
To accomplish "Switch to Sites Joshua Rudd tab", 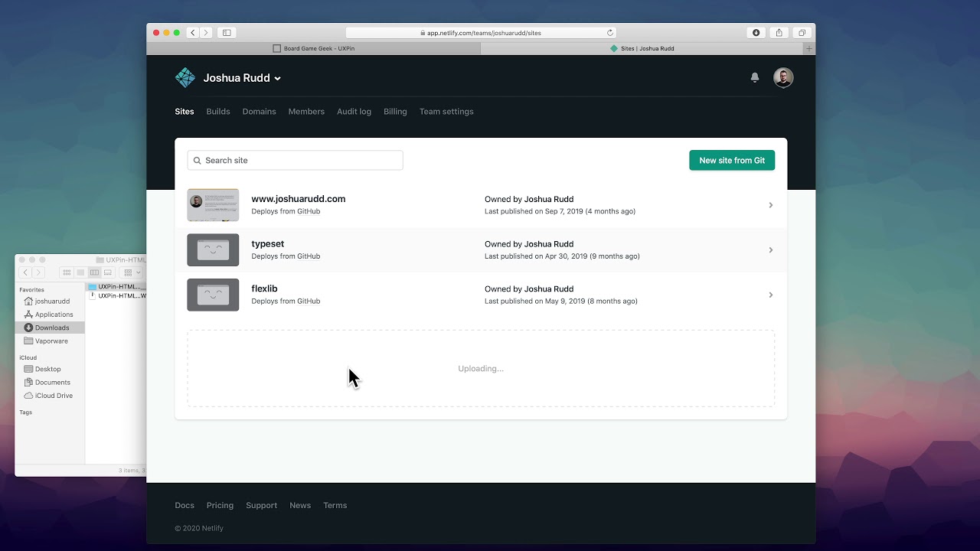I will pyautogui.click(x=642, y=48).
